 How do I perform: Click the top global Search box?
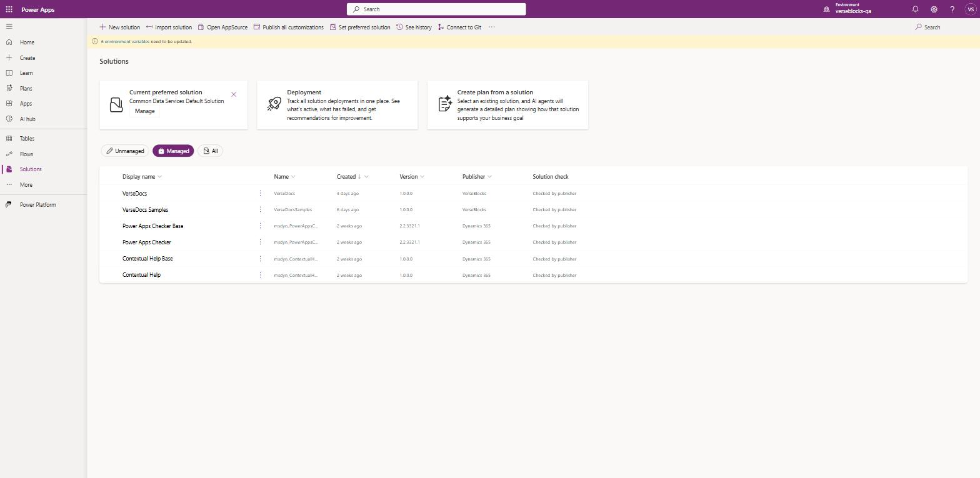click(x=436, y=9)
